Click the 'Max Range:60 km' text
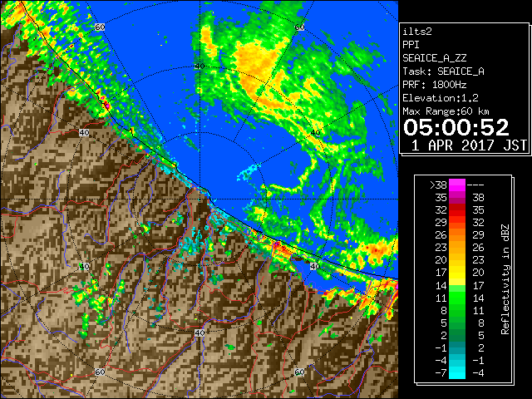The height and width of the screenshot is (399, 532). (x=446, y=111)
